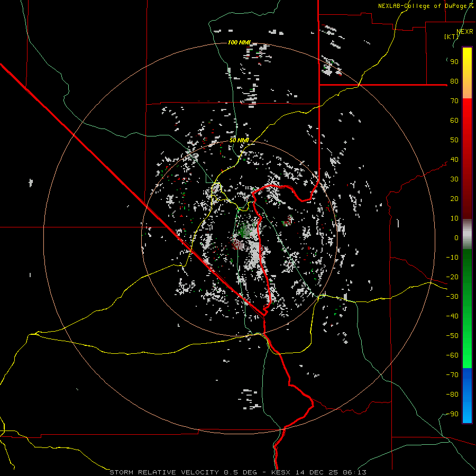This screenshot has width=476, height=476.
Task: Click the NEXR label above the color scale
Action: coord(464,32)
